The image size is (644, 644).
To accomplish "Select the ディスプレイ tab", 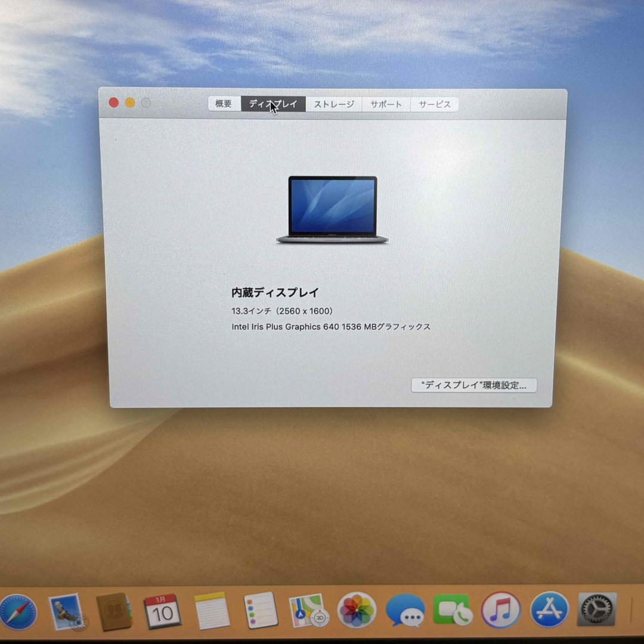I will (x=273, y=104).
